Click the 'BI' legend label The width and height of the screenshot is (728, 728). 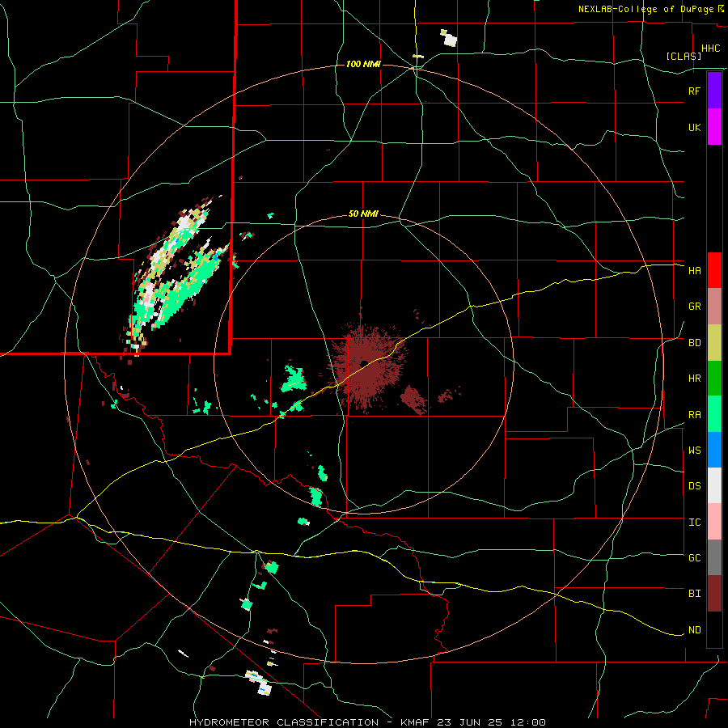tap(694, 594)
